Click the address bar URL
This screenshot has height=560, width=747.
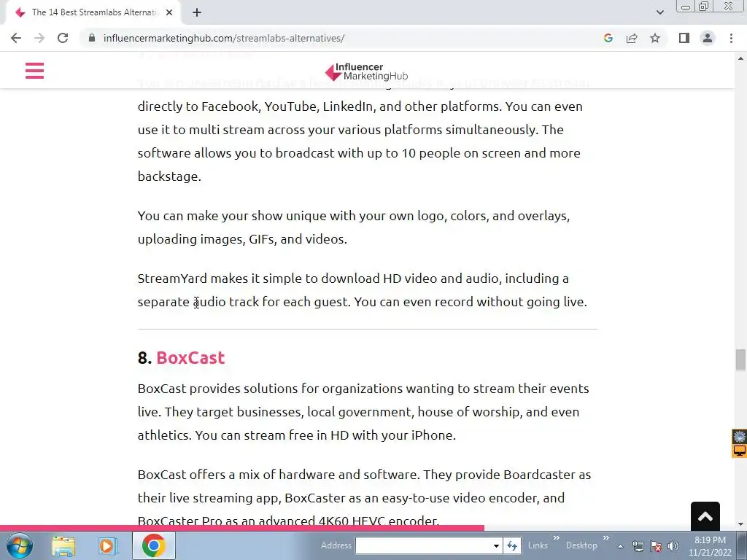click(224, 38)
